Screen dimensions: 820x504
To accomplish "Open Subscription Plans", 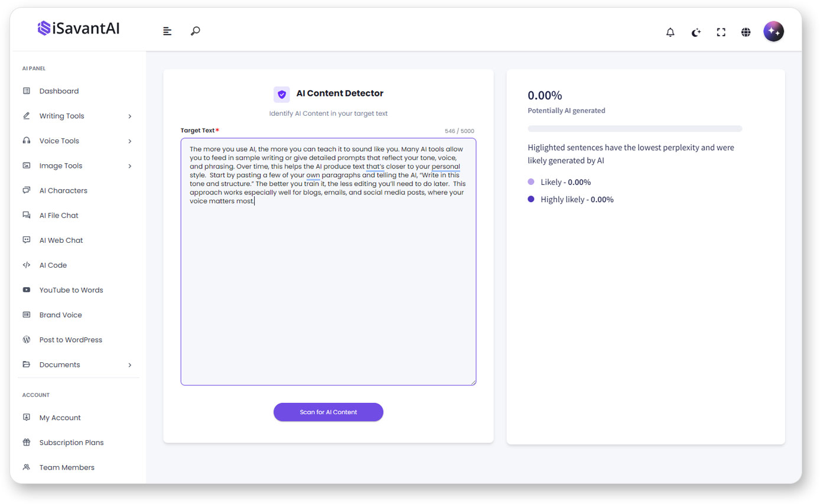I will coord(71,442).
